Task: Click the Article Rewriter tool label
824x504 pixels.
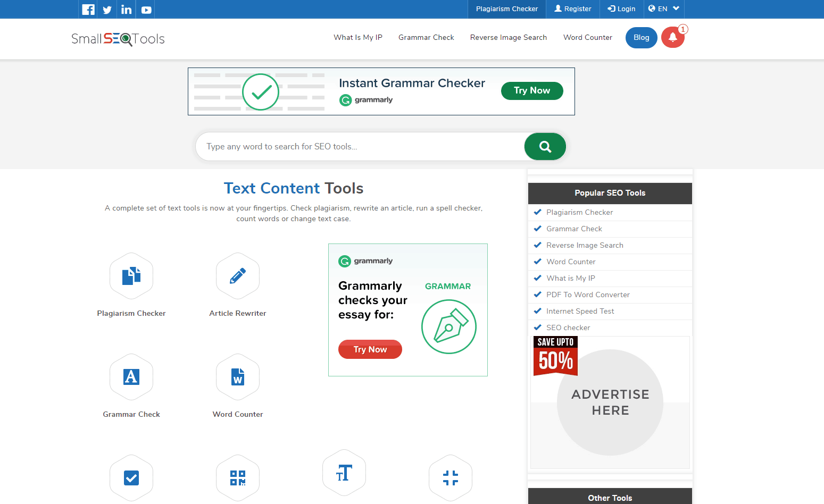Action: (x=238, y=313)
